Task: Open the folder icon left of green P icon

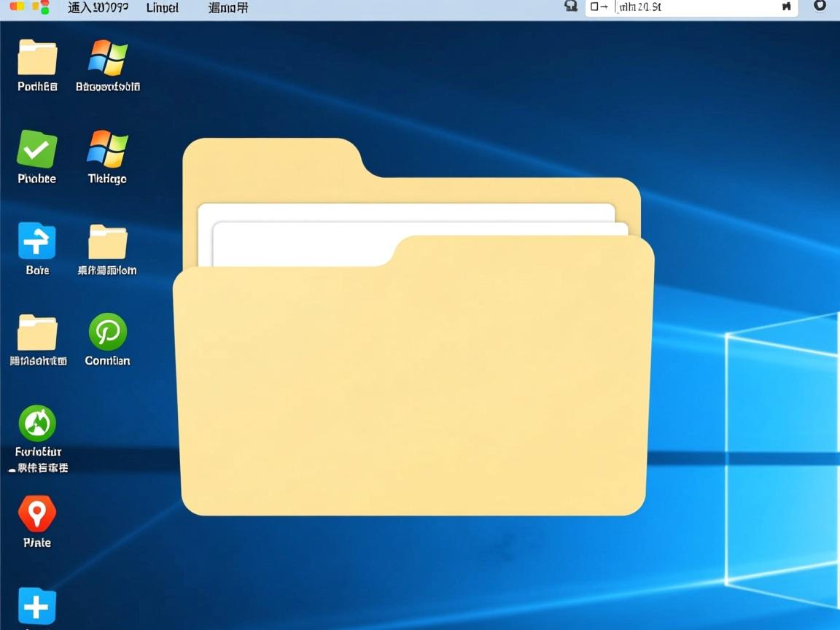Action: [37, 332]
